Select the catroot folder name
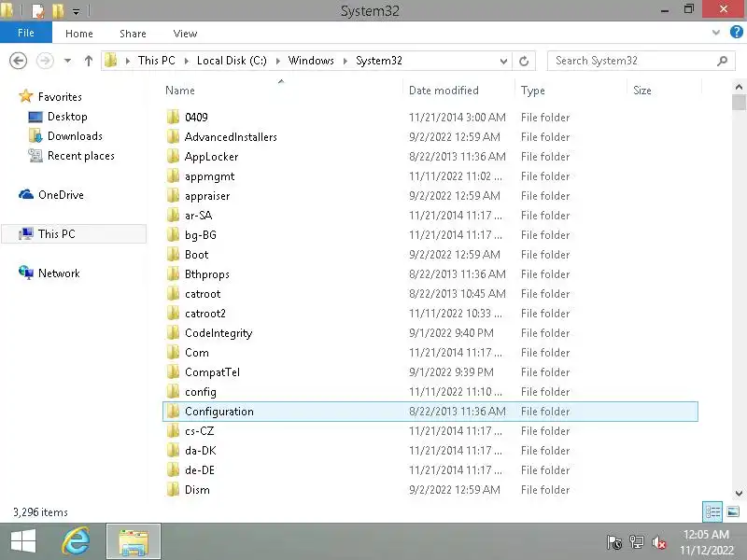Image resolution: width=747 pixels, height=560 pixels. pos(203,294)
